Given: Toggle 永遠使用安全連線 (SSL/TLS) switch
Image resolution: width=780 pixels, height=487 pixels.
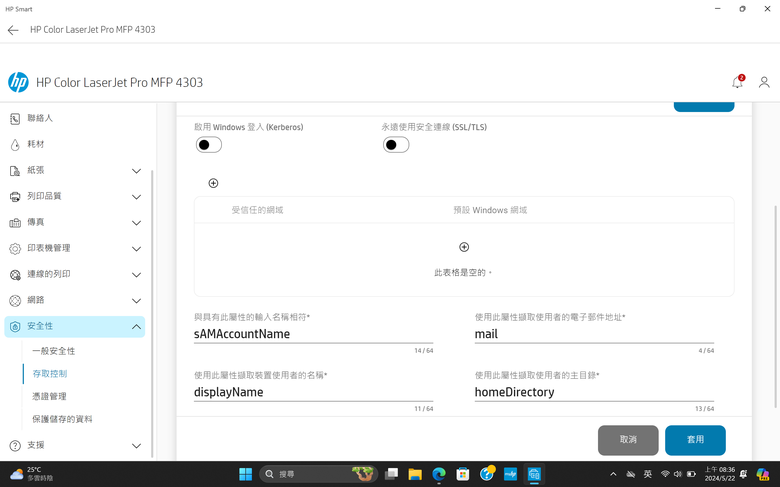Looking at the screenshot, I should [396, 145].
